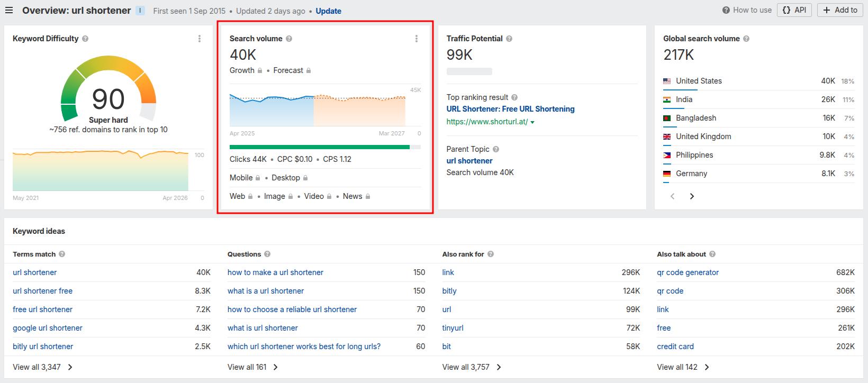The height and width of the screenshot is (383, 868).
Task: Open the hamburger menu icon
Action: pyautogui.click(x=9, y=11)
